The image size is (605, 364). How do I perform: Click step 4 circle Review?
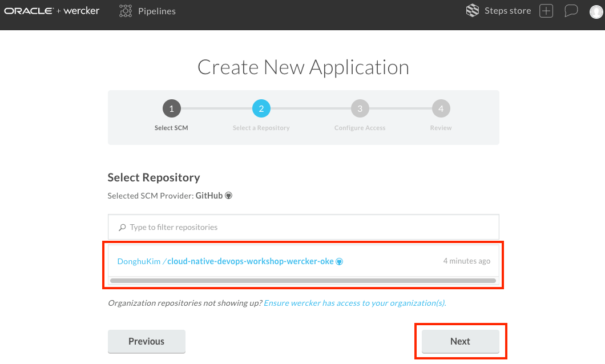pos(441,109)
